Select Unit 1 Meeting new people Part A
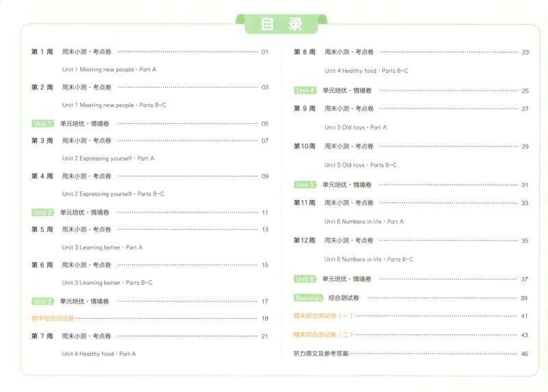This screenshot has width=548, height=392. coord(109,70)
